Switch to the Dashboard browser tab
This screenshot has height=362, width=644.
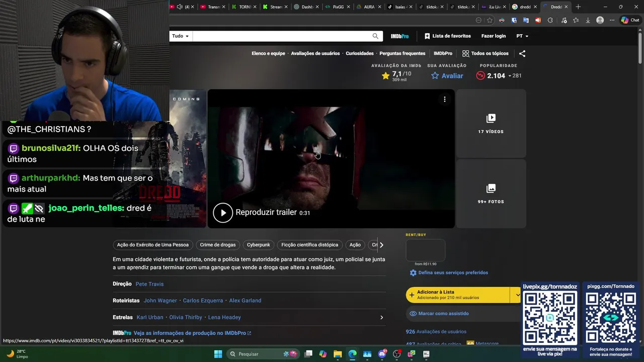pyautogui.click(x=306, y=7)
